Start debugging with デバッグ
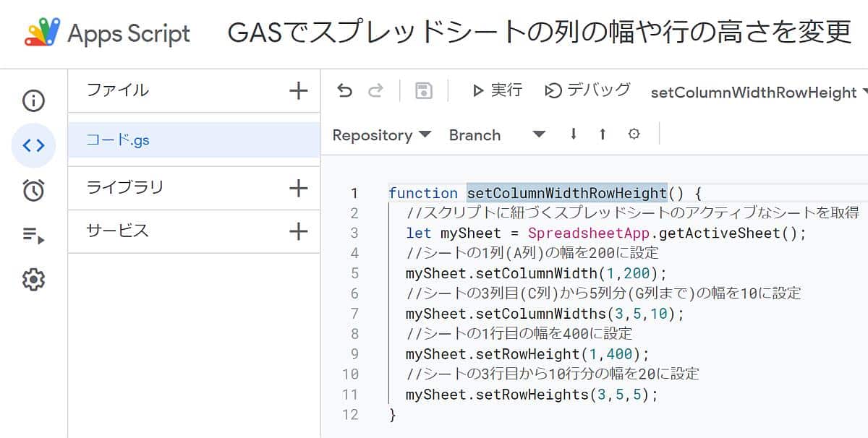 pos(587,90)
